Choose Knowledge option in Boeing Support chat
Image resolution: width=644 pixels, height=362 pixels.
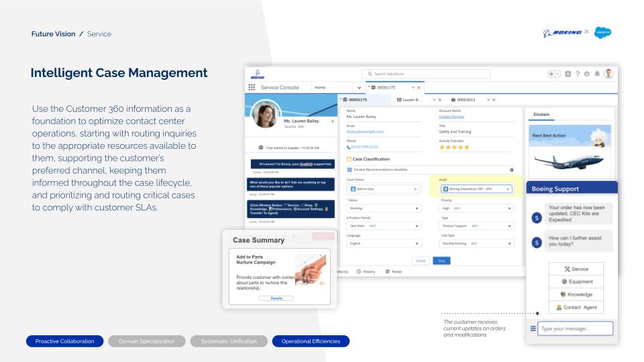576,294
